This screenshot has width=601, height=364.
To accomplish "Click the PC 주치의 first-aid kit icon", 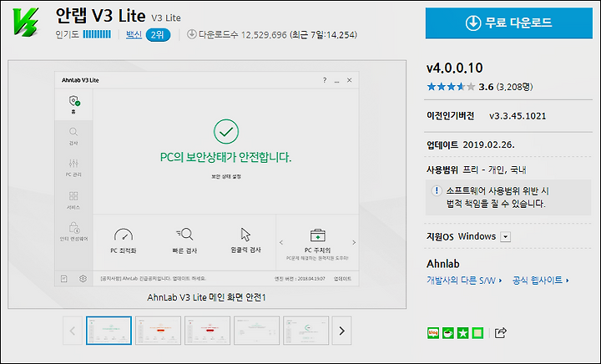I will (x=318, y=235).
